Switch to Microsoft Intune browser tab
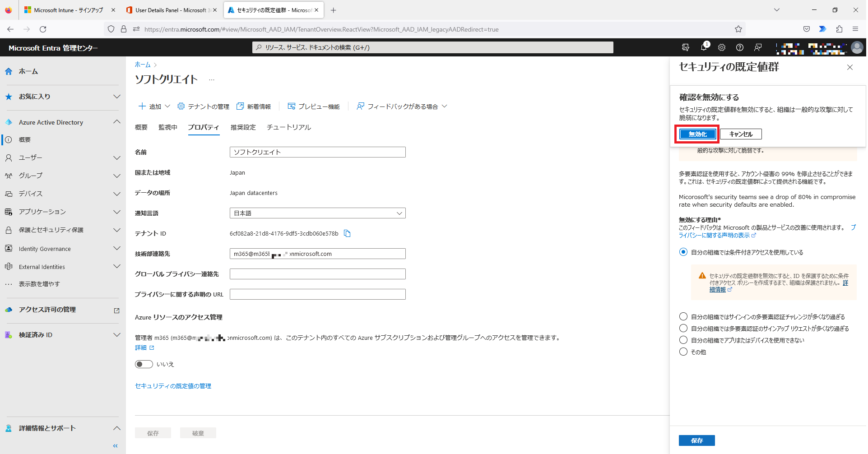 [x=69, y=10]
